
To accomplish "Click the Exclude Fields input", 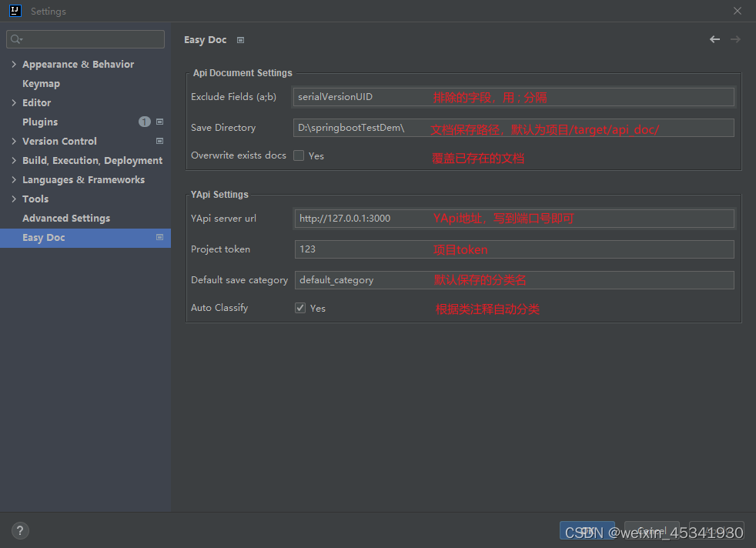I will 513,97.
